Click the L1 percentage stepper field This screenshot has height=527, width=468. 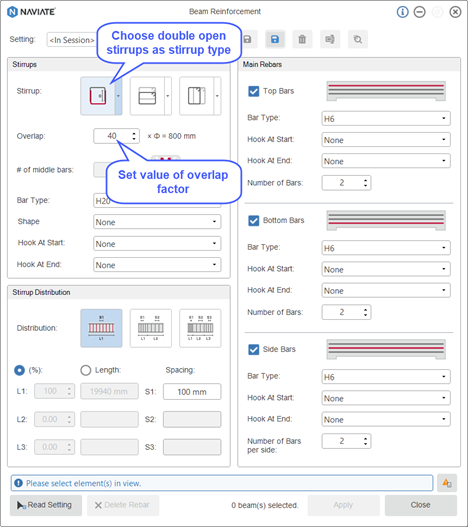click(54, 391)
